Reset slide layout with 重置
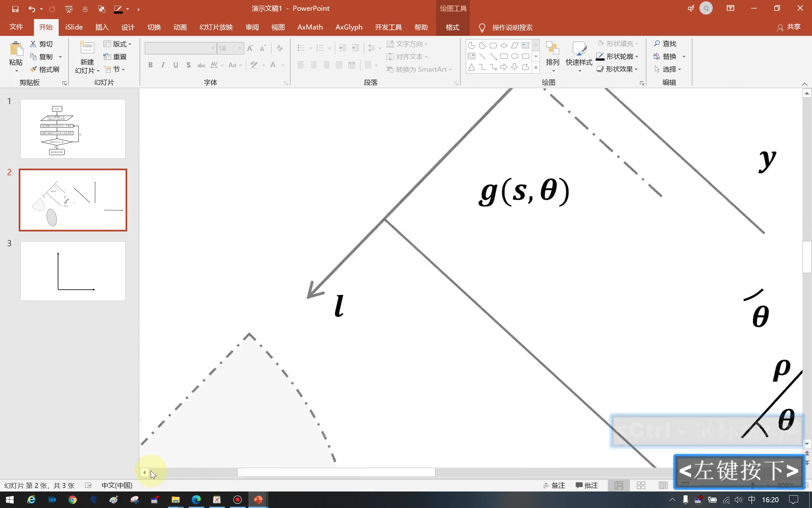Screen dimensions: 812x508 coord(115,57)
